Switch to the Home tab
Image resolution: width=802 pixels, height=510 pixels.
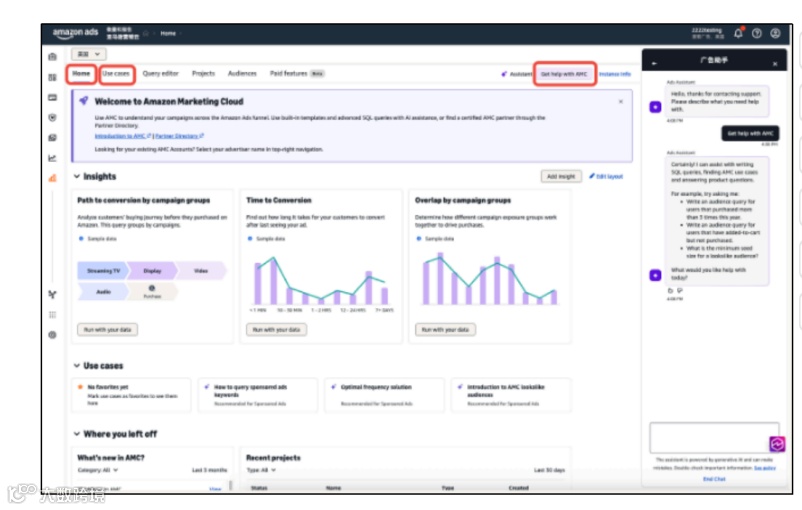click(81, 74)
